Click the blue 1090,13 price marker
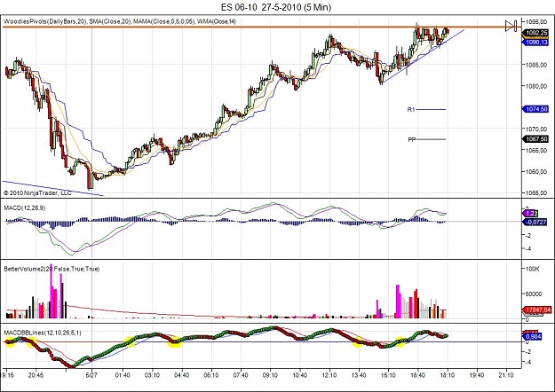Image resolution: width=555 pixels, height=392 pixels. (x=536, y=43)
